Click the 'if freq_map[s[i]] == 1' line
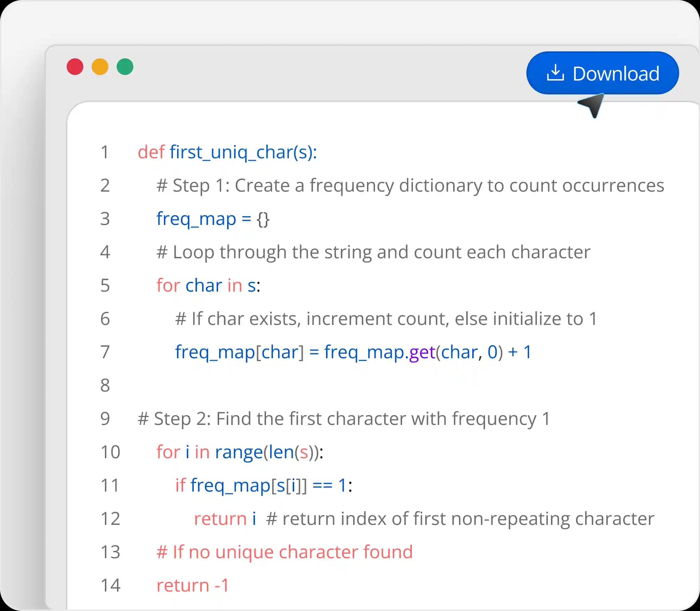Image resolution: width=700 pixels, height=611 pixels. (x=263, y=485)
